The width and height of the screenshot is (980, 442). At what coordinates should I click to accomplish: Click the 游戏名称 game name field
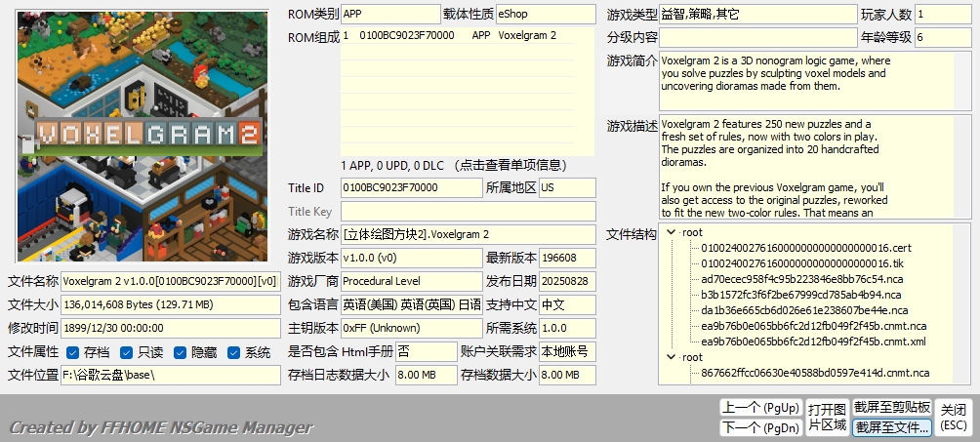469,235
